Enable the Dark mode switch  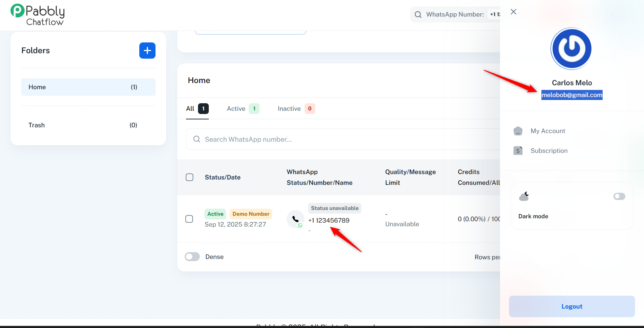point(619,196)
